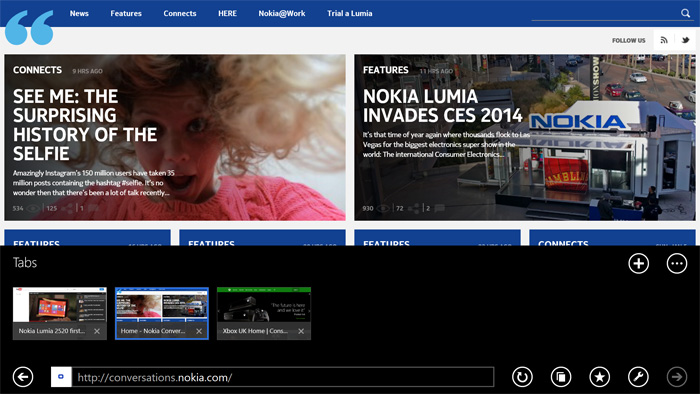
Task: Click the site favicon beside address bar
Action: point(61,377)
